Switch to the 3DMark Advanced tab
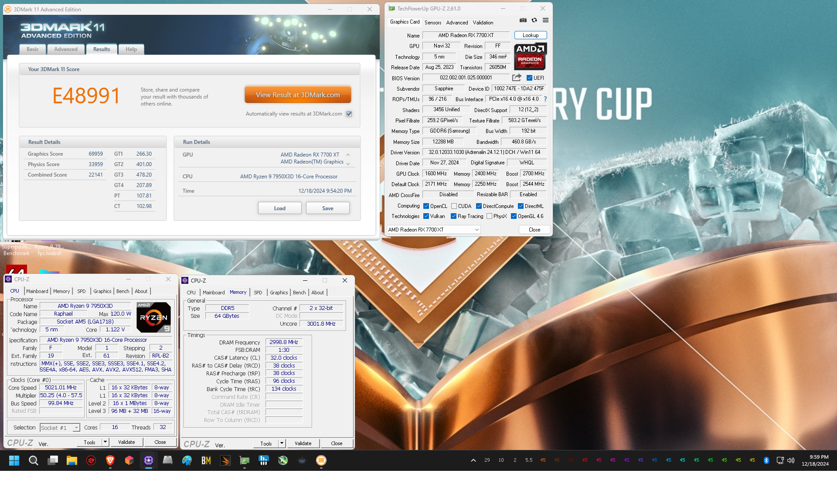The width and height of the screenshot is (837, 504). pyautogui.click(x=66, y=49)
